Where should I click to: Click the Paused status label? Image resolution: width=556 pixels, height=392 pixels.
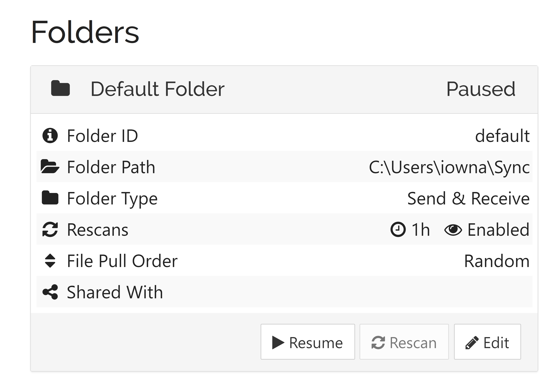tap(481, 89)
